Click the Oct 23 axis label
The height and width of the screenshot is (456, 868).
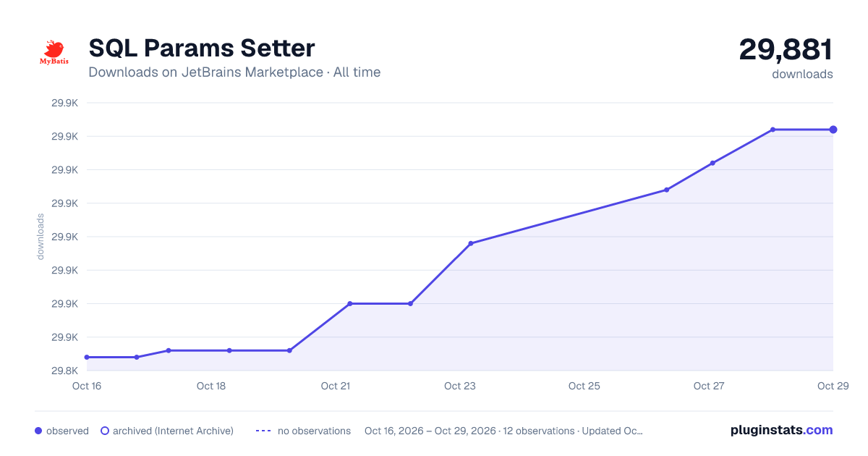pyautogui.click(x=460, y=386)
